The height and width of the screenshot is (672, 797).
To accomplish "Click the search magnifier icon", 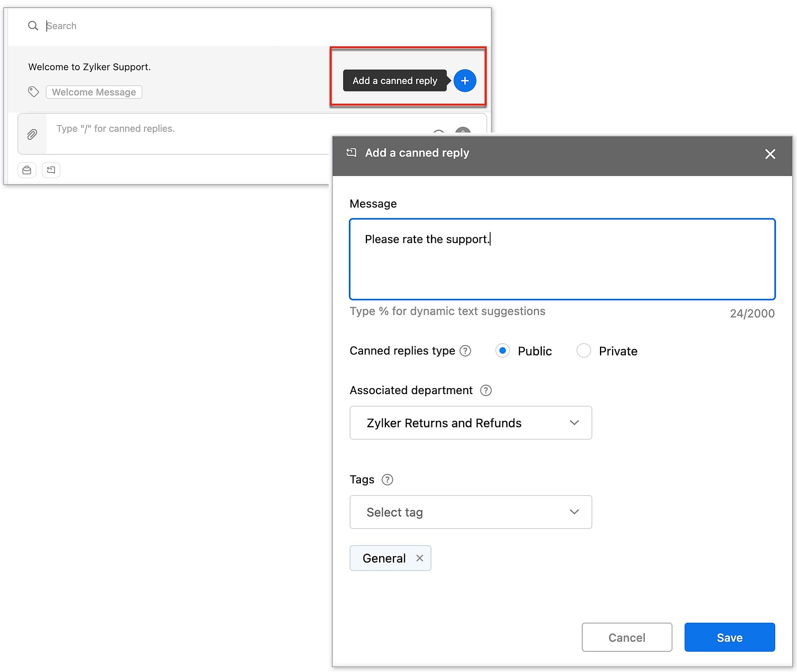I will (x=33, y=26).
